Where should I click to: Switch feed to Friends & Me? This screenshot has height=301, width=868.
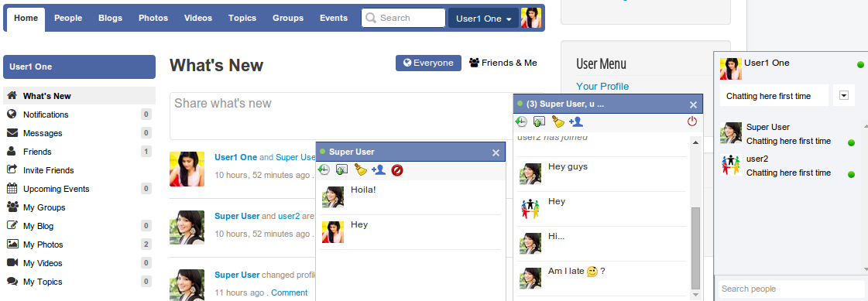[503, 63]
